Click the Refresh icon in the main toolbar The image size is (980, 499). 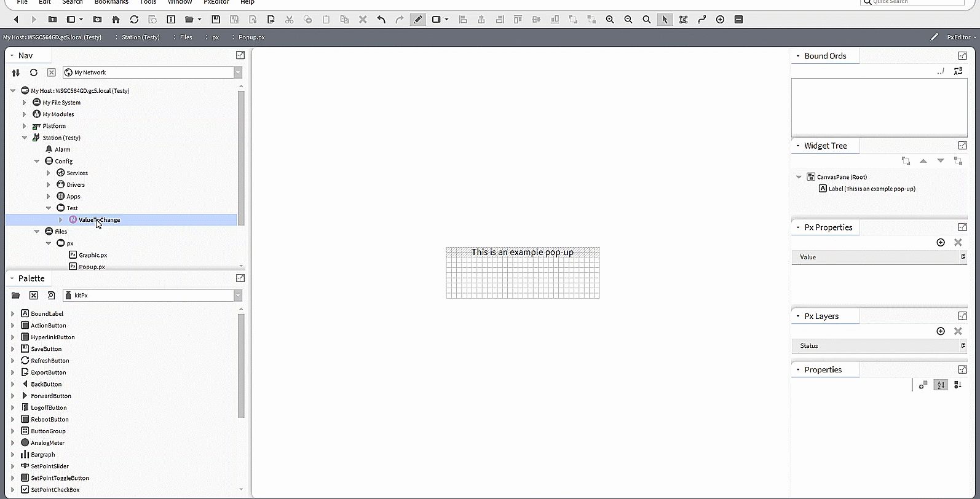134,20
